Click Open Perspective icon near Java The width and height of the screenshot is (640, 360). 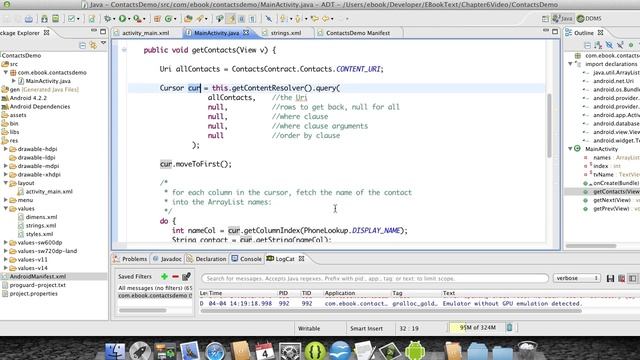tap(545, 19)
